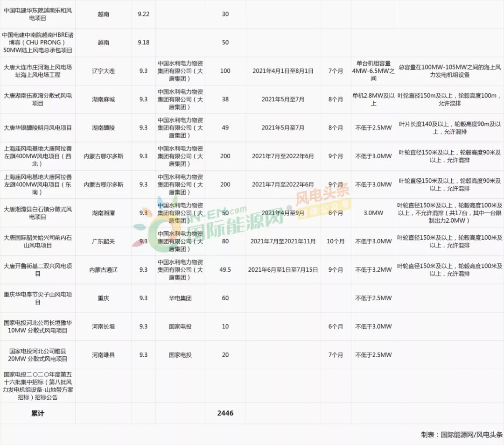Click the project cell '大唐大连市庄河海上风电场址海上风电场工程'
The image size is (504, 445).
(38, 71)
